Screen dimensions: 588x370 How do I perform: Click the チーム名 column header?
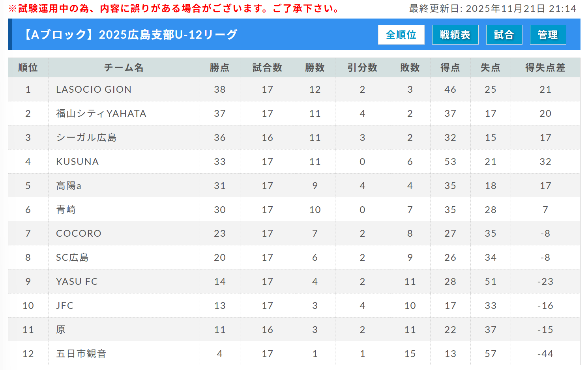pos(124,68)
